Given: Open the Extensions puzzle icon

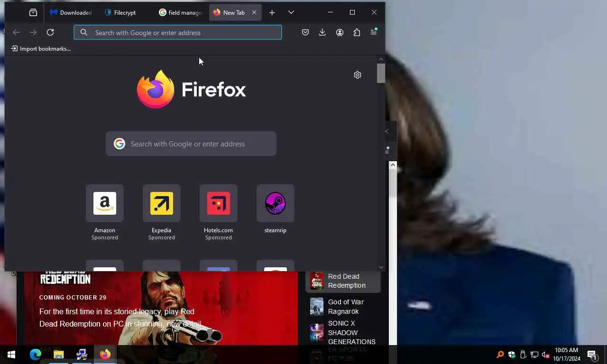Looking at the screenshot, I should [357, 32].
